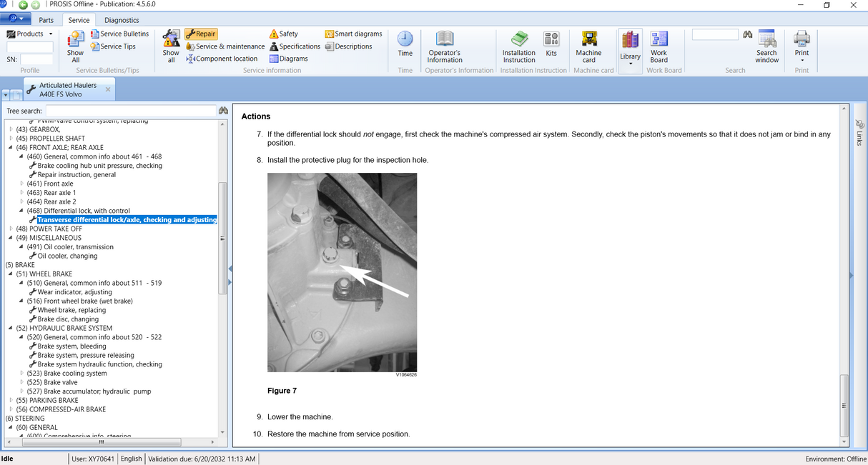Open Installation Instruction

point(519,46)
